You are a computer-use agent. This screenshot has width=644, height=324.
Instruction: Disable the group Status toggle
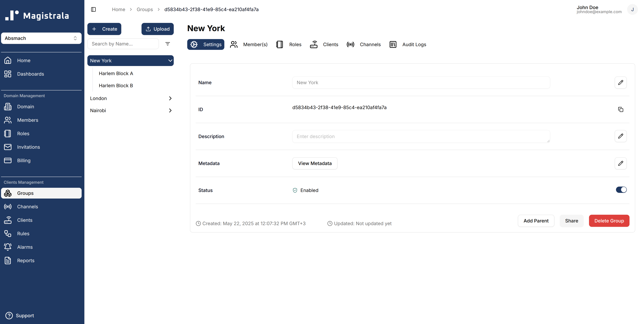pyautogui.click(x=621, y=190)
